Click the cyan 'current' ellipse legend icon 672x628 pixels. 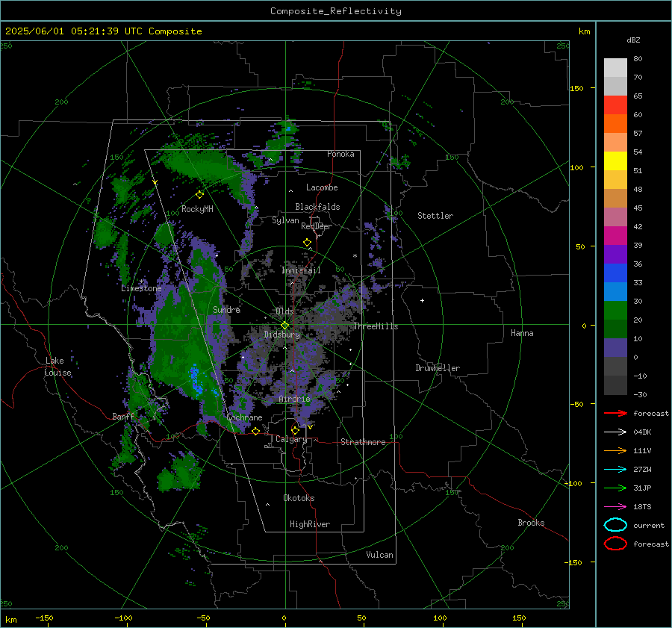tap(615, 525)
